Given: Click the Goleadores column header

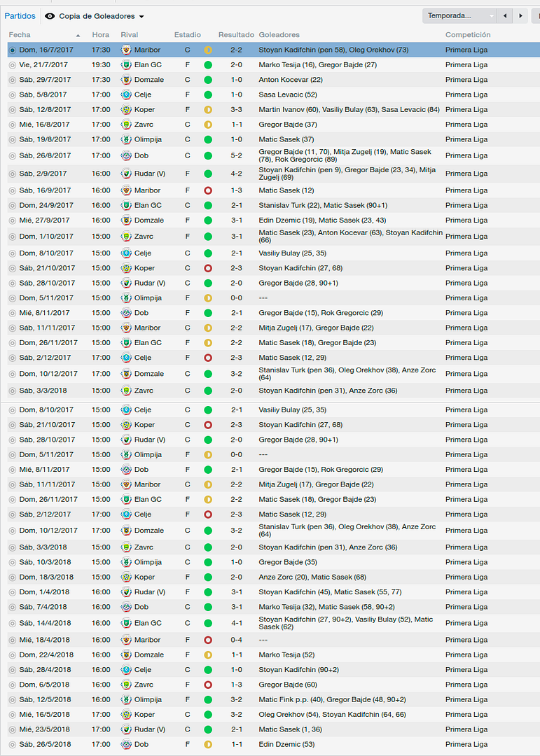Looking at the screenshot, I should (279, 35).
